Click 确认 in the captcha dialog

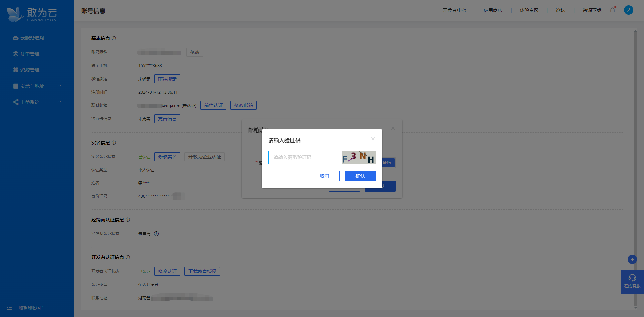pyautogui.click(x=360, y=176)
